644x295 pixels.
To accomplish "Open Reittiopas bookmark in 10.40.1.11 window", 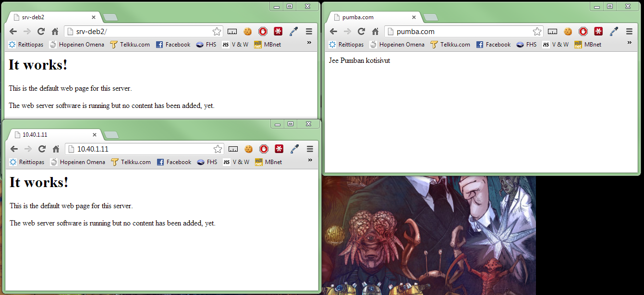I will pos(27,162).
